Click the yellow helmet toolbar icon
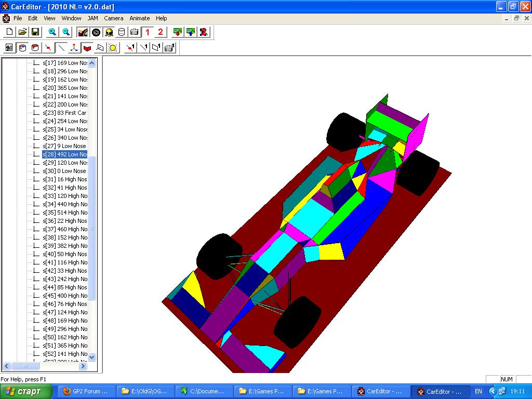 (109, 32)
